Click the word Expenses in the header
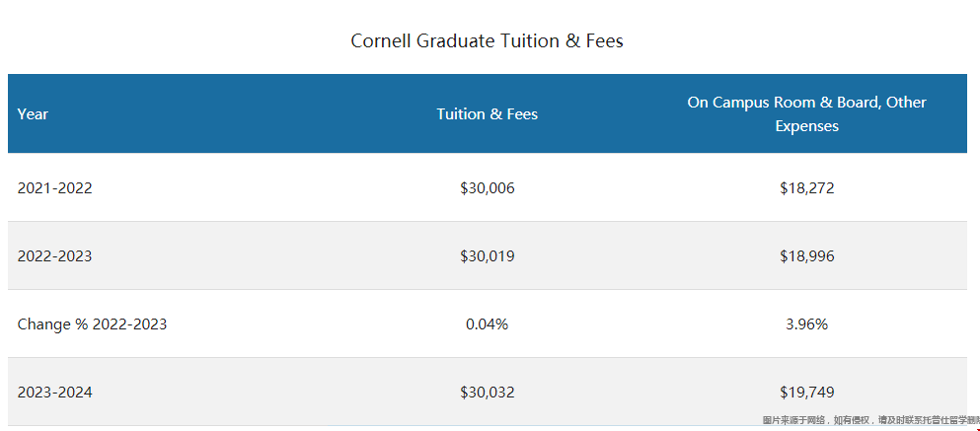The image size is (980, 431). point(807,125)
